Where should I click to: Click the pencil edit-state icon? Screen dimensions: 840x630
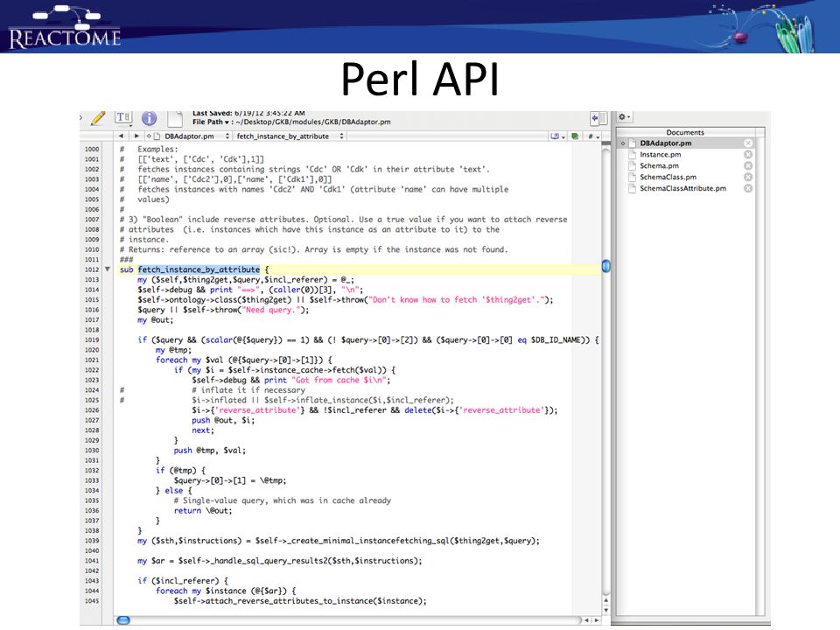click(x=98, y=118)
